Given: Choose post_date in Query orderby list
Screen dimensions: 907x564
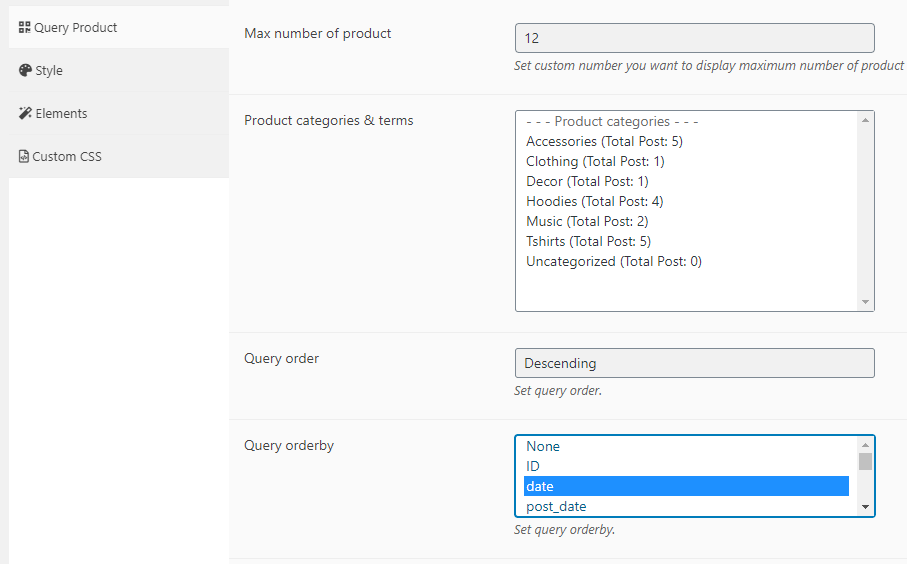Looking at the screenshot, I should coord(686,507).
